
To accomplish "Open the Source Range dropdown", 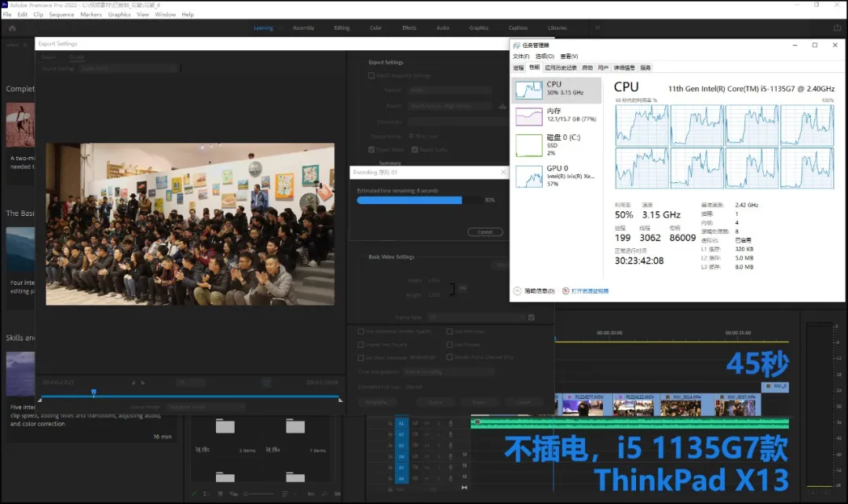I will (206, 407).
